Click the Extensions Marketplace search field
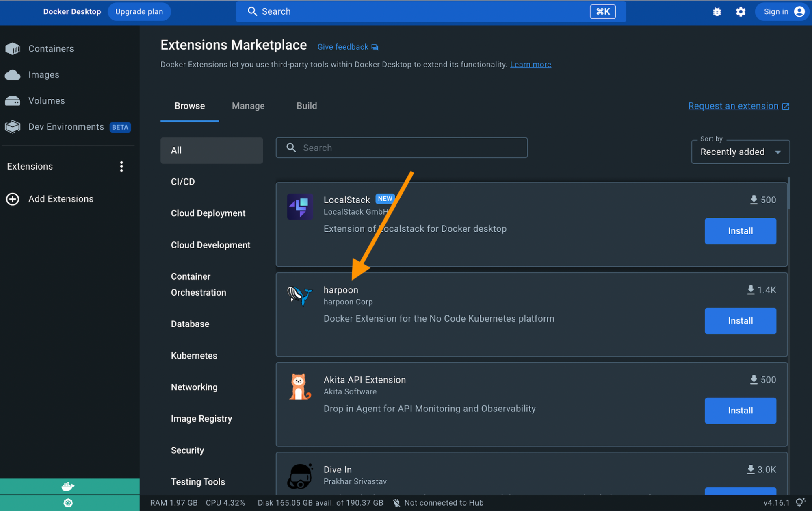This screenshot has width=812, height=511. tap(402, 148)
